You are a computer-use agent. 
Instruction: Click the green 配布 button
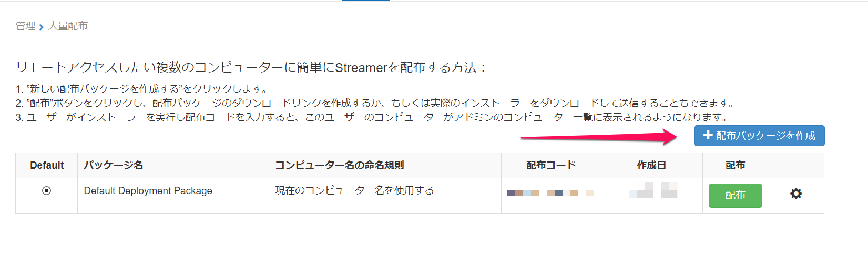pyautogui.click(x=735, y=195)
